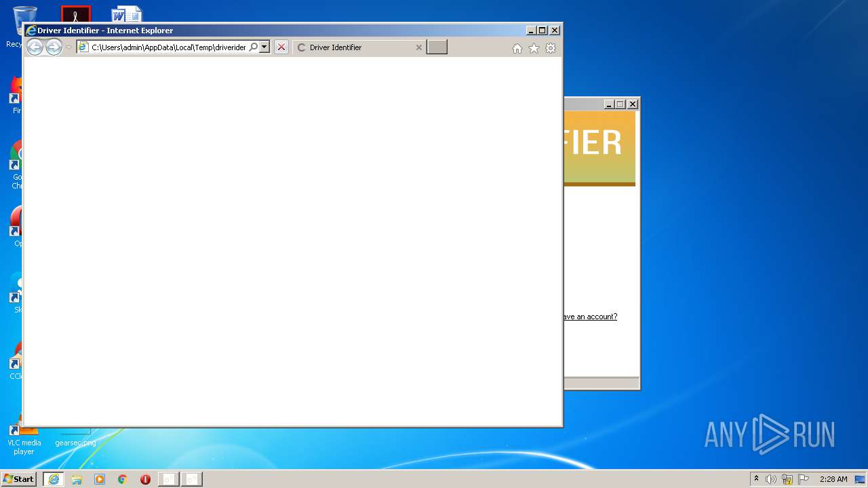Click the address bar with the driveridentifier path

(x=169, y=47)
